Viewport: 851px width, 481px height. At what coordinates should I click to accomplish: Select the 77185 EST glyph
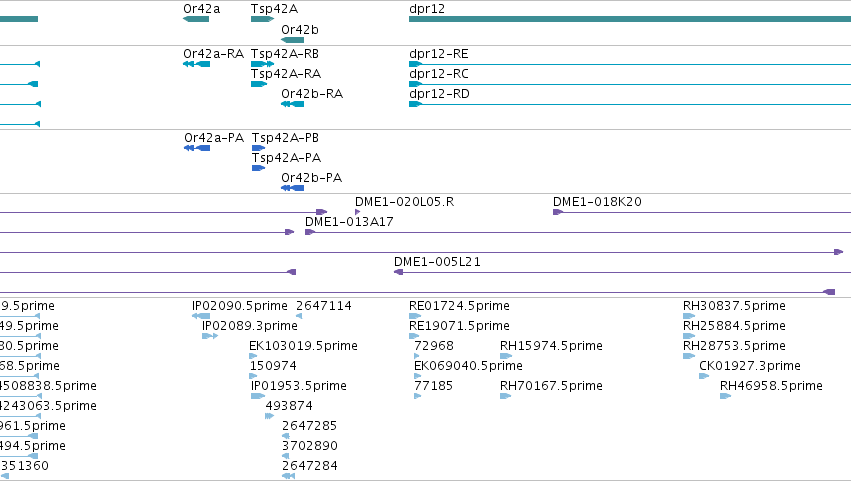point(417,396)
